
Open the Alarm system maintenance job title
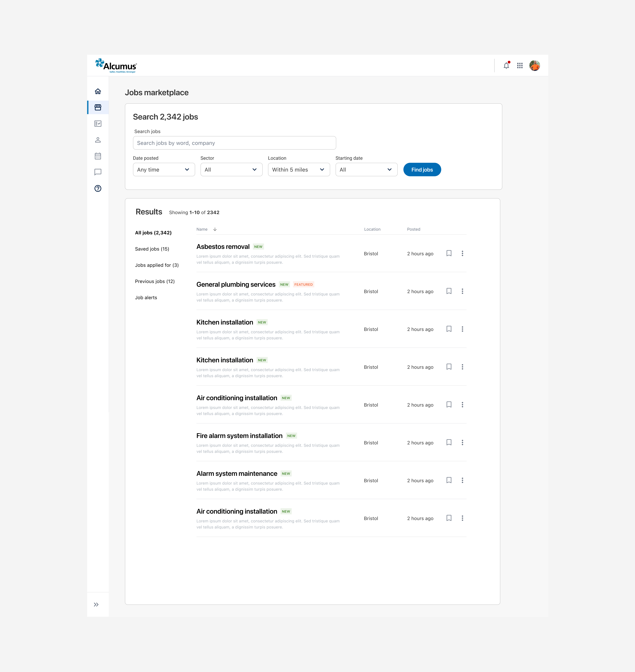[x=237, y=474]
